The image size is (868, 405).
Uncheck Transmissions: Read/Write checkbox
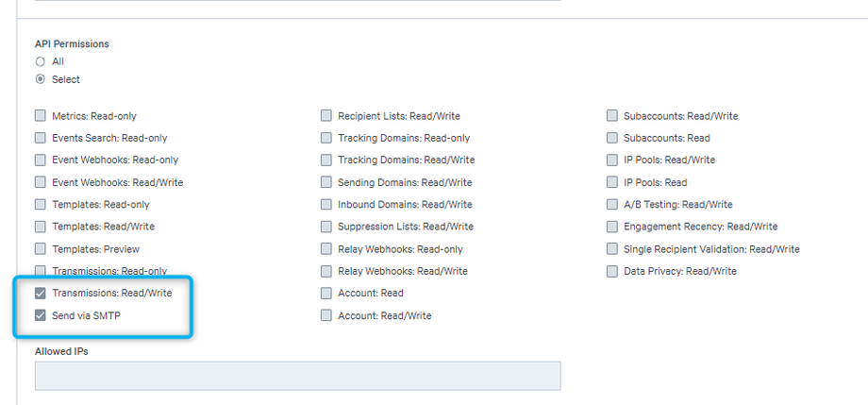[x=41, y=294]
